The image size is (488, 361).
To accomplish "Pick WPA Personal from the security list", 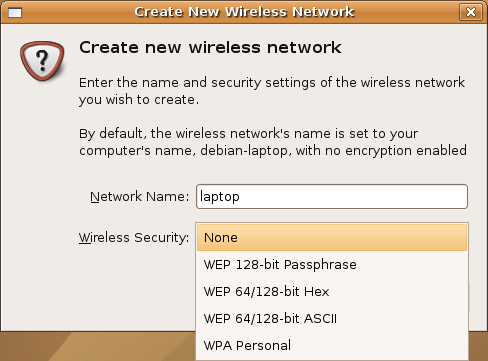I will tap(332, 346).
